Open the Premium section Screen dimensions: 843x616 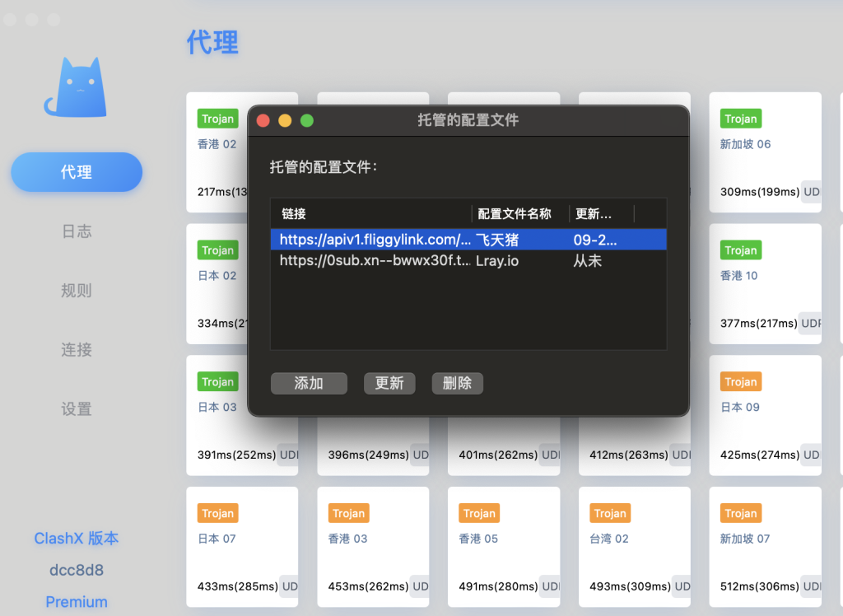pyautogui.click(x=76, y=602)
